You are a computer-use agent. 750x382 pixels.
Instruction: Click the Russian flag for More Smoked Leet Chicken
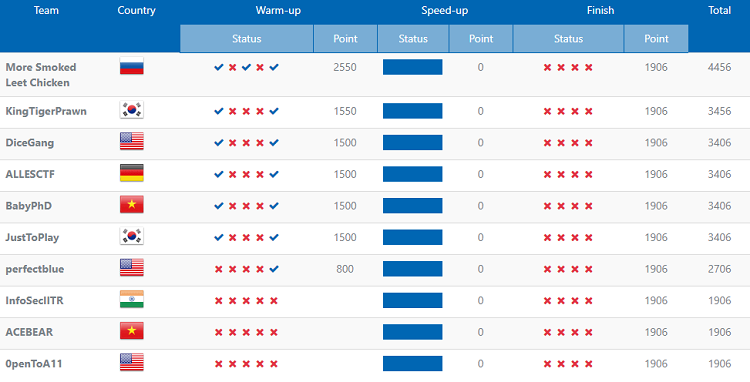click(132, 66)
